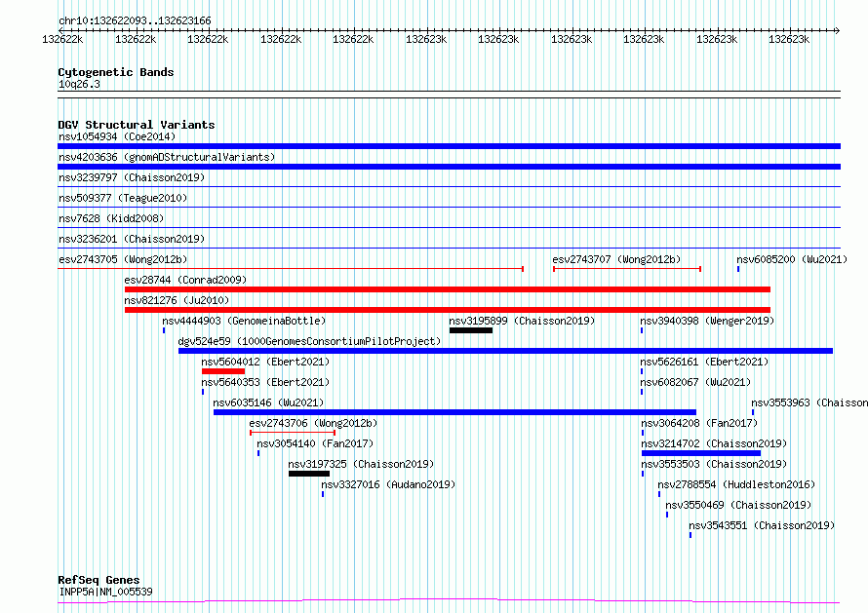Click the red nsv5604012 (Ebert2021) bar

coord(223,371)
